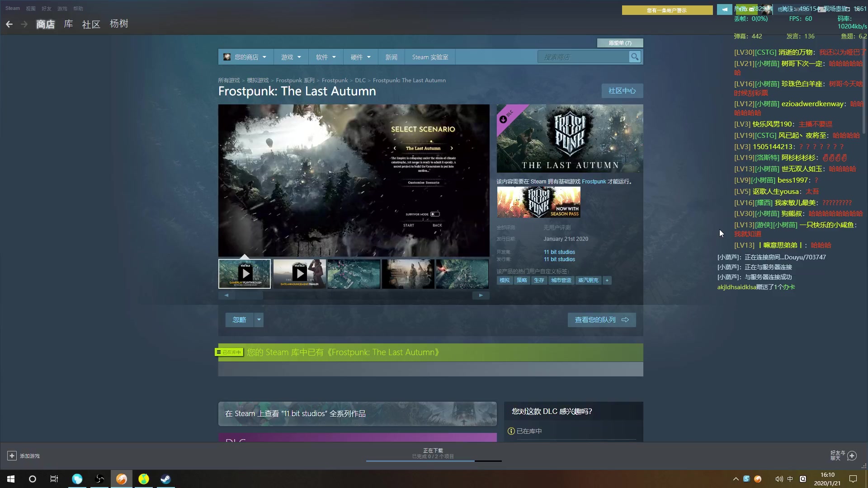Add a new tag with plus button

[x=607, y=281]
